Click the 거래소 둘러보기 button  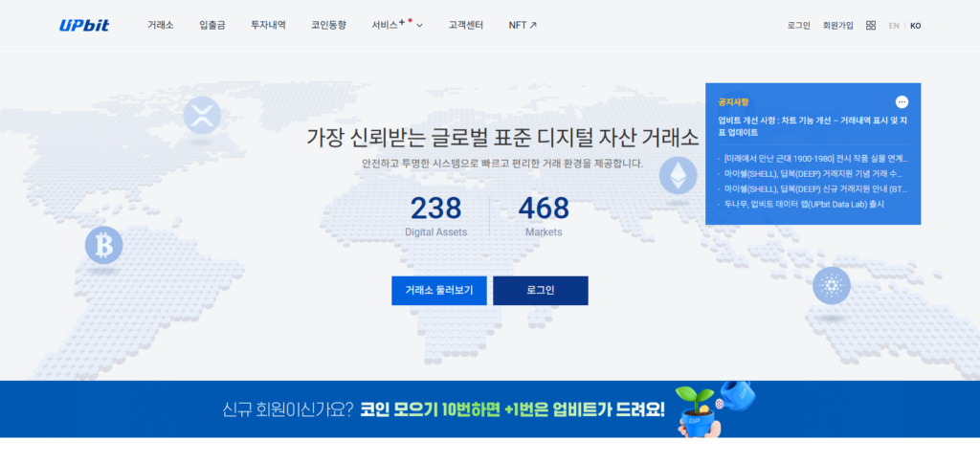pyautogui.click(x=439, y=291)
